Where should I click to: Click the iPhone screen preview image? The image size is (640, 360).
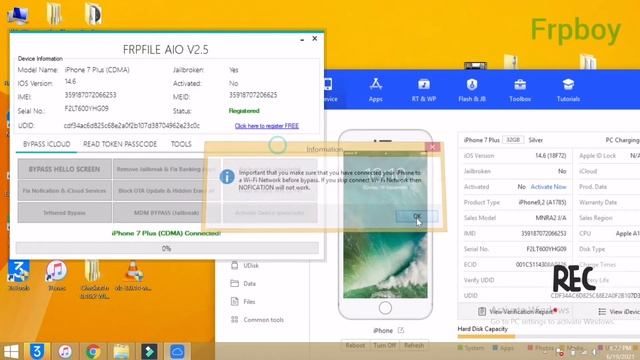pyautogui.click(x=385, y=224)
